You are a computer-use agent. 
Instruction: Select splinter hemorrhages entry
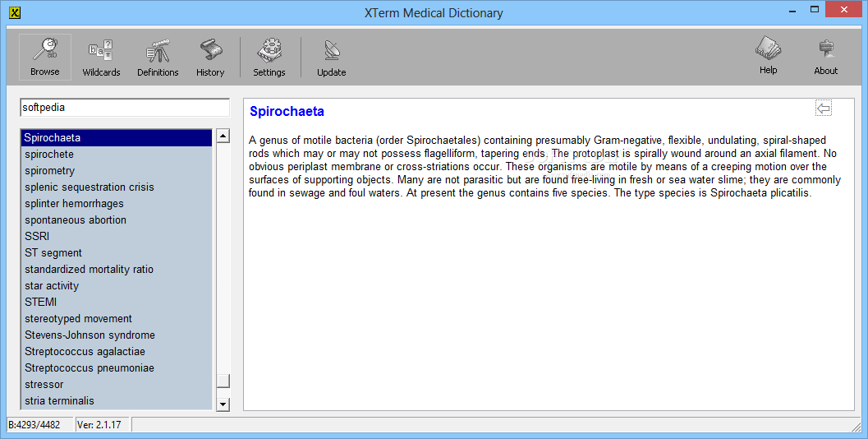(x=117, y=203)
